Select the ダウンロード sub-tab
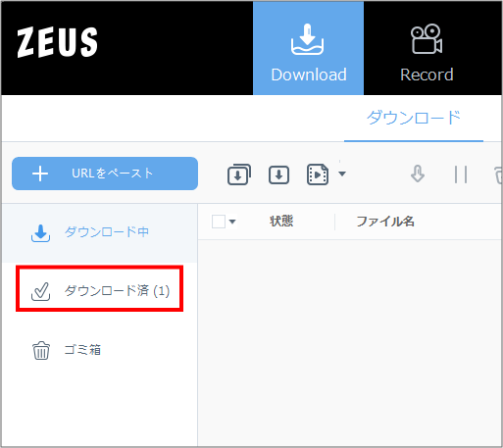 414,118
